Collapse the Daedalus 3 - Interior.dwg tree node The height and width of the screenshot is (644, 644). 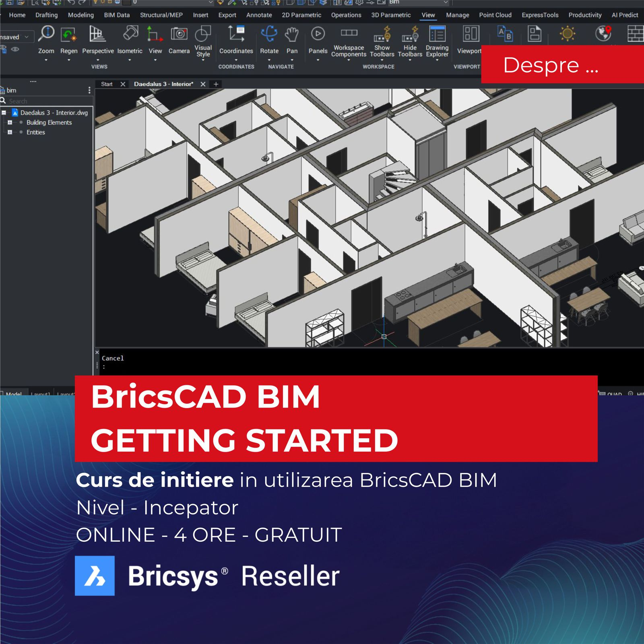point(4,113)
